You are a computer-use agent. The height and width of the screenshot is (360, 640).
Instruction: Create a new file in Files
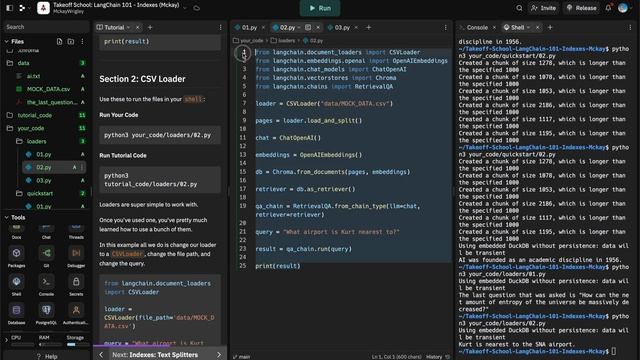60,42
